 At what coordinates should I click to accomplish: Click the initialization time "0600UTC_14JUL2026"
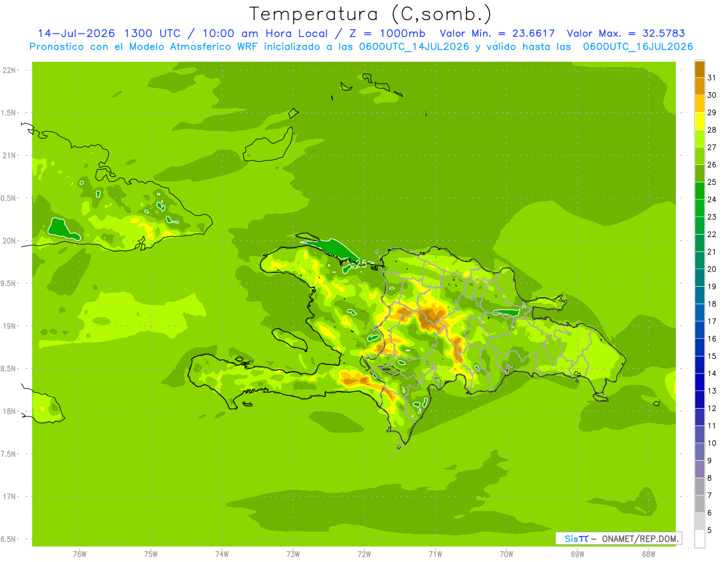411,46
